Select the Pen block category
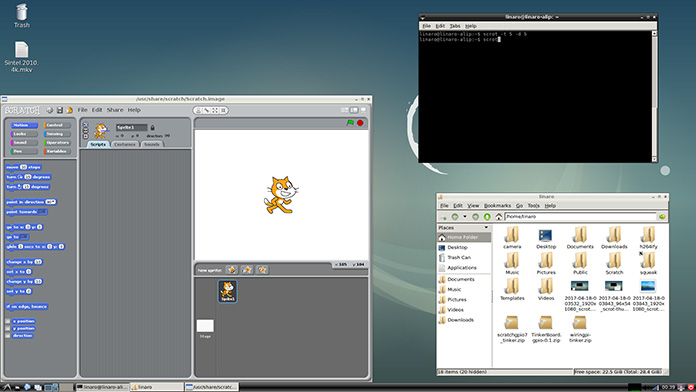The image size is (696, 392). 24,151
